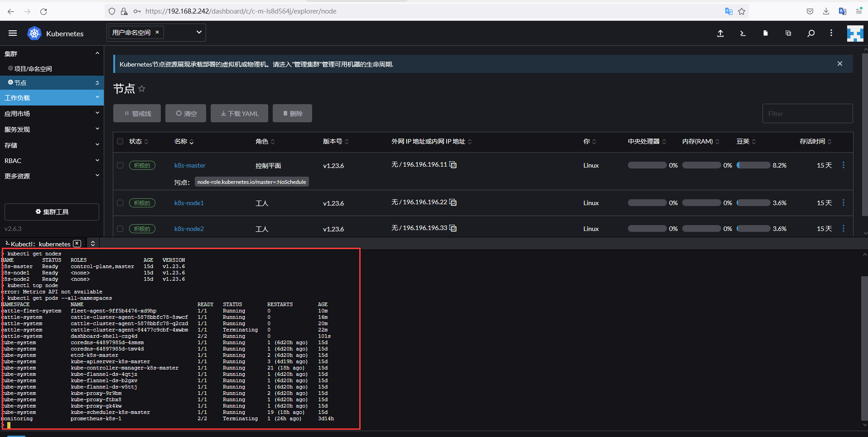Bookmark this page with star icon
868x437 pixels.
pyautogui.click(x=742, y=11)
